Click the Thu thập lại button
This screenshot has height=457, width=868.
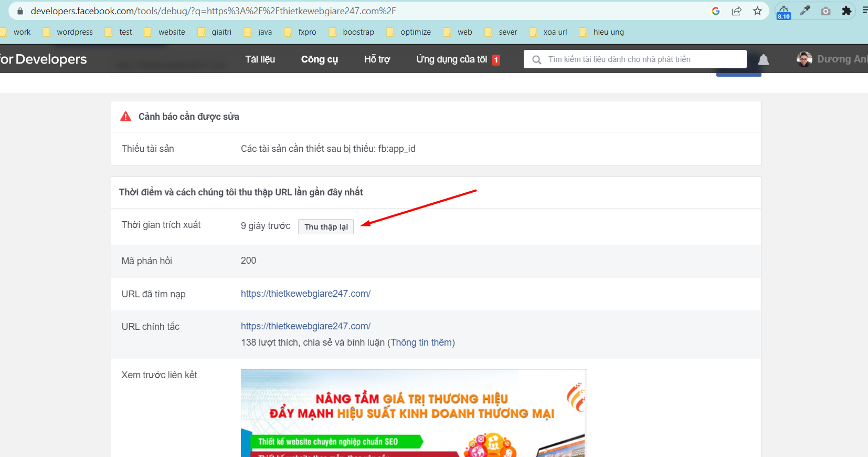pos(326,226)
